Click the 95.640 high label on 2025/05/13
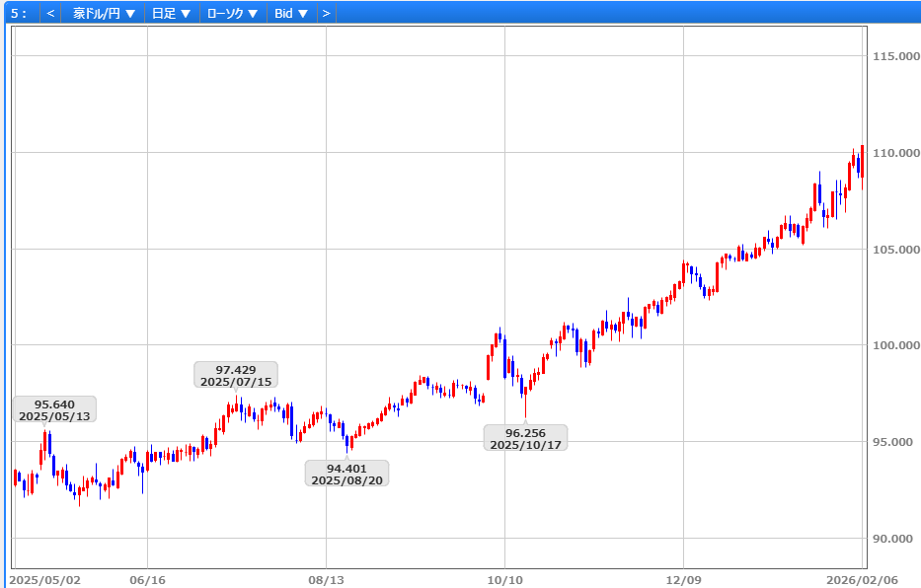Image resolution: width=921 pixels, height=588 pixels. (x=54, y=409)
